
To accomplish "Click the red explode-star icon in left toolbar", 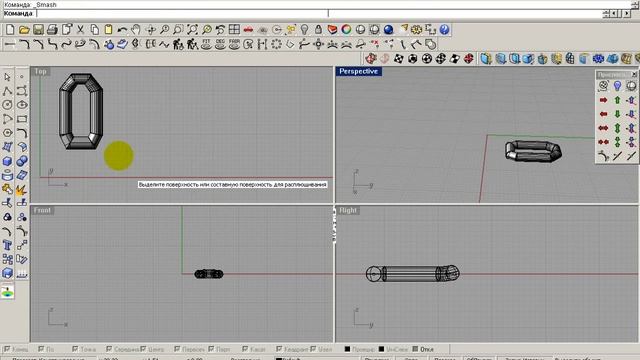I will [x=22, y=189].
